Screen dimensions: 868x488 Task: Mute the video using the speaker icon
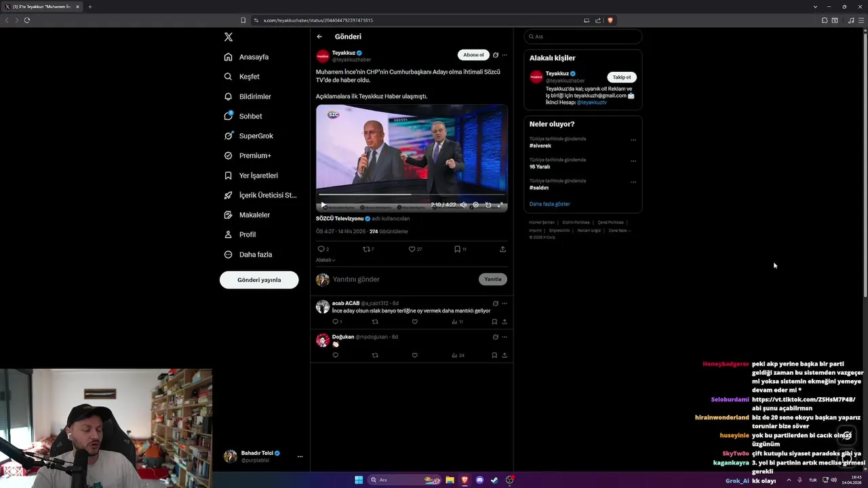tap(463, 205)
